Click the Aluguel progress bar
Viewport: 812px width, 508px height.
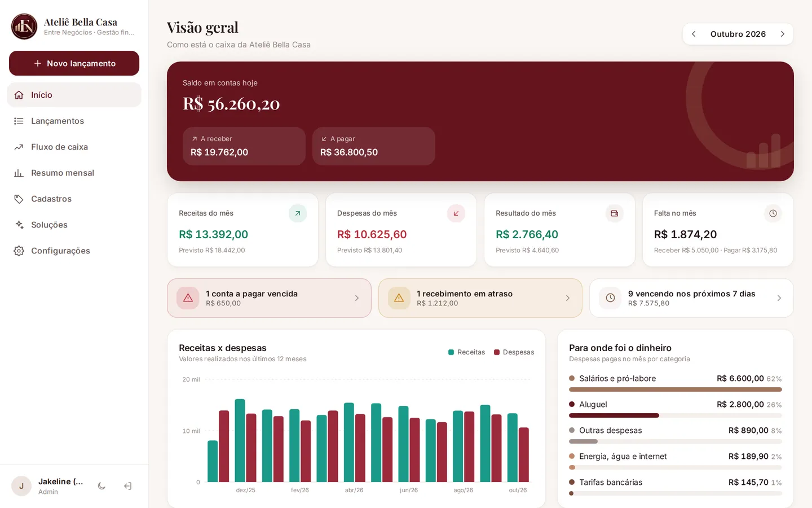point(676,415)
